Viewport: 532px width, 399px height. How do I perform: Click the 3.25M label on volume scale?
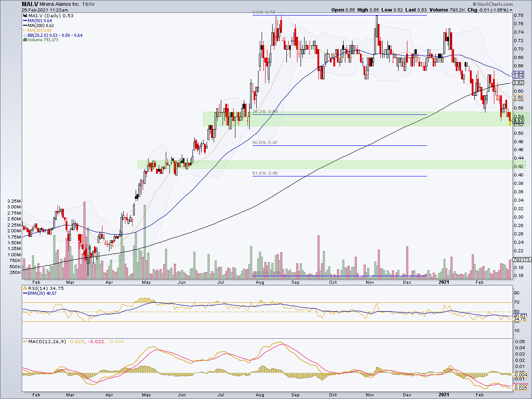pos(15,201)
